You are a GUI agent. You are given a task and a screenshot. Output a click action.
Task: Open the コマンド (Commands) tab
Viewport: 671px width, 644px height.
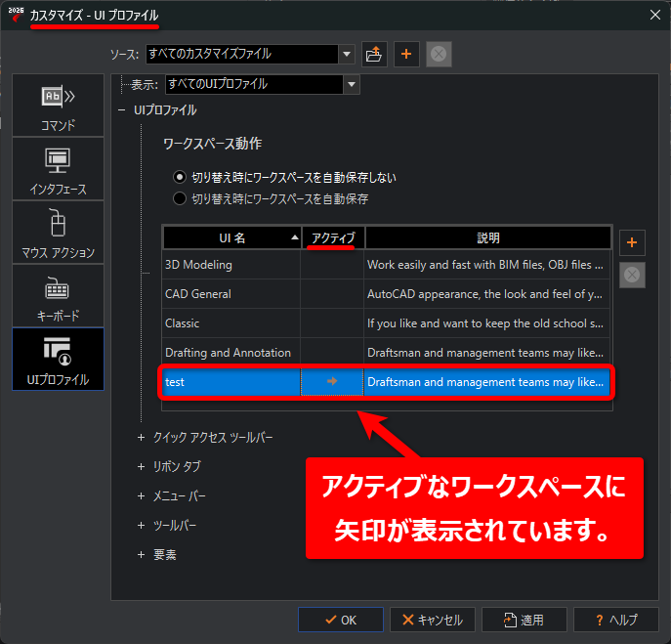click(59, 106)
